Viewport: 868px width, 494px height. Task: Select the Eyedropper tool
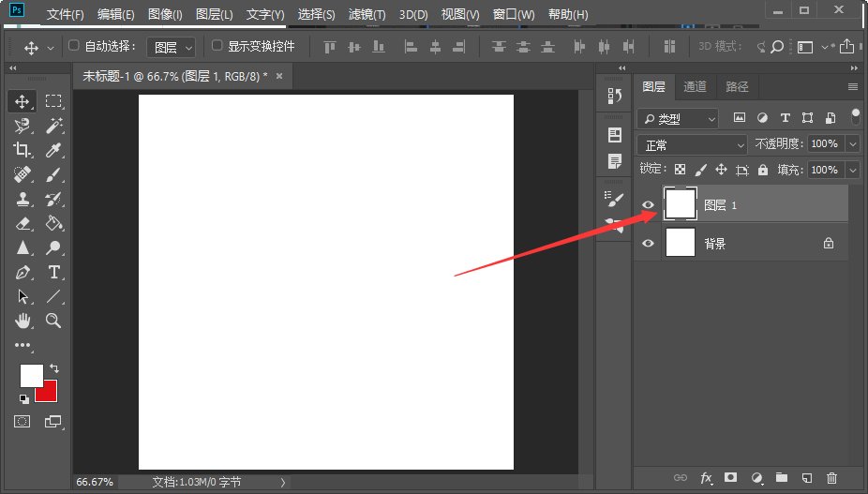pos(54,150)
